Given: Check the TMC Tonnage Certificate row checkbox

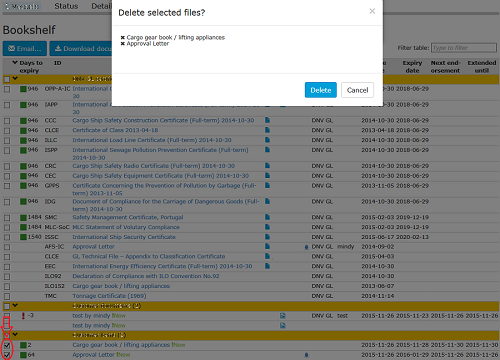Looking at the screenshot, I should (x=7, y=296).
